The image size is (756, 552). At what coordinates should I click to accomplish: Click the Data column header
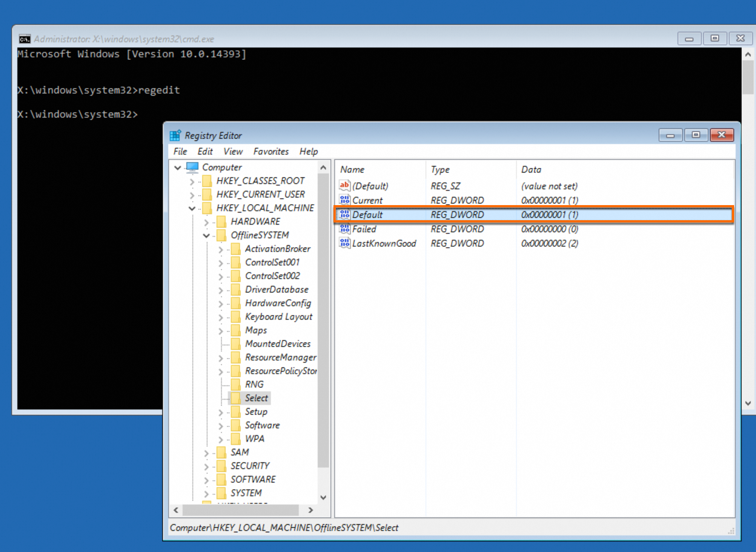(531, 170)
